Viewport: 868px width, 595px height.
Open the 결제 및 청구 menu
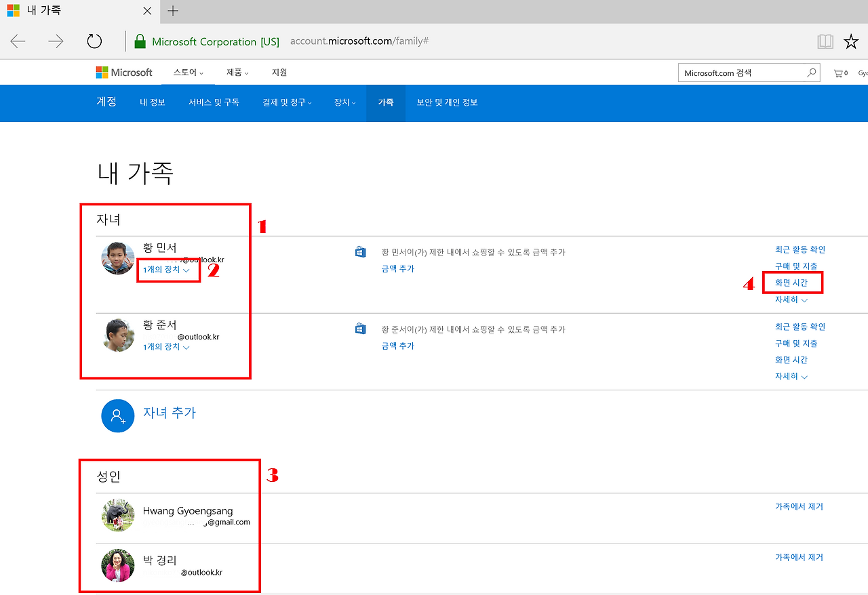[287, 102]
